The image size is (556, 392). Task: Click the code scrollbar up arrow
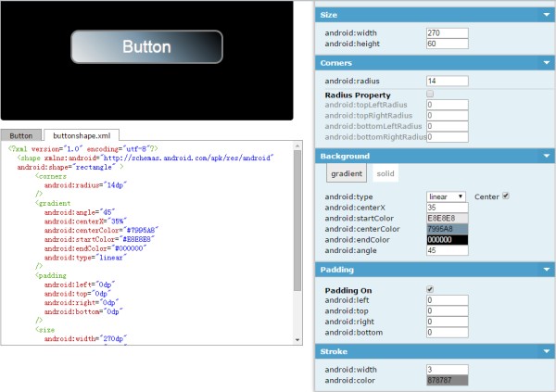[297, 145]
